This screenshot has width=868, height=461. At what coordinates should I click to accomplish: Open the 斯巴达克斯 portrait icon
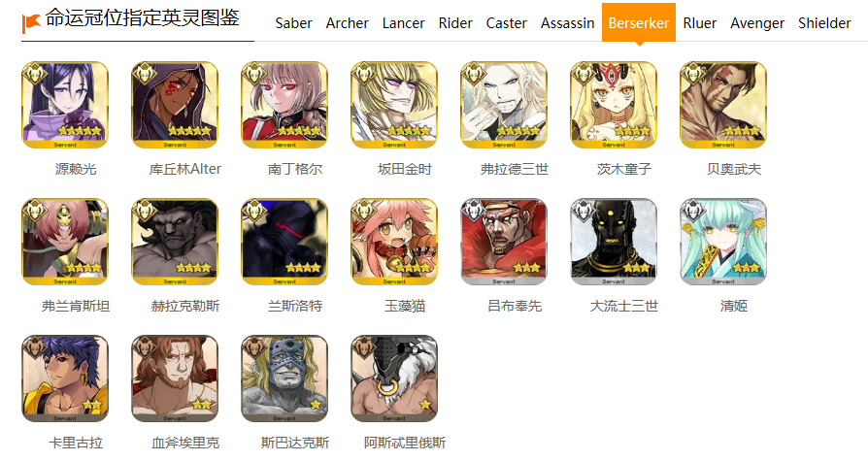coord(284,379)
